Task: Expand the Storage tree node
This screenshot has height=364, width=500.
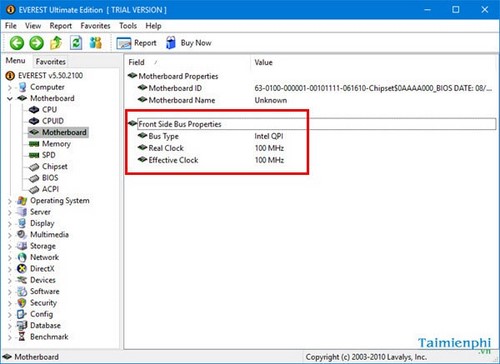Action: 10,247
